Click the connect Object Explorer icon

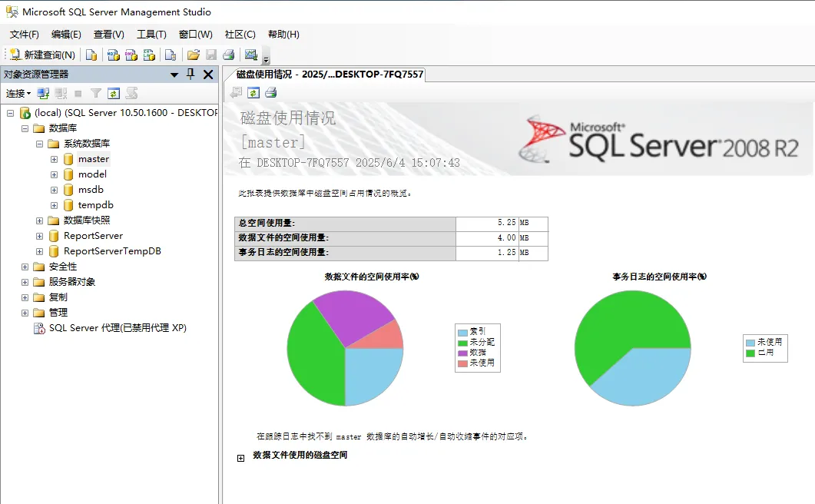point(43,93)
